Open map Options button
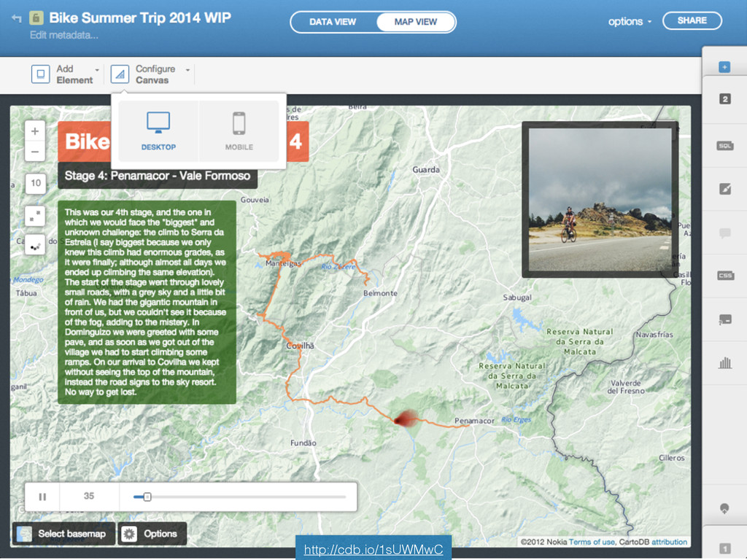 (152, 534)
